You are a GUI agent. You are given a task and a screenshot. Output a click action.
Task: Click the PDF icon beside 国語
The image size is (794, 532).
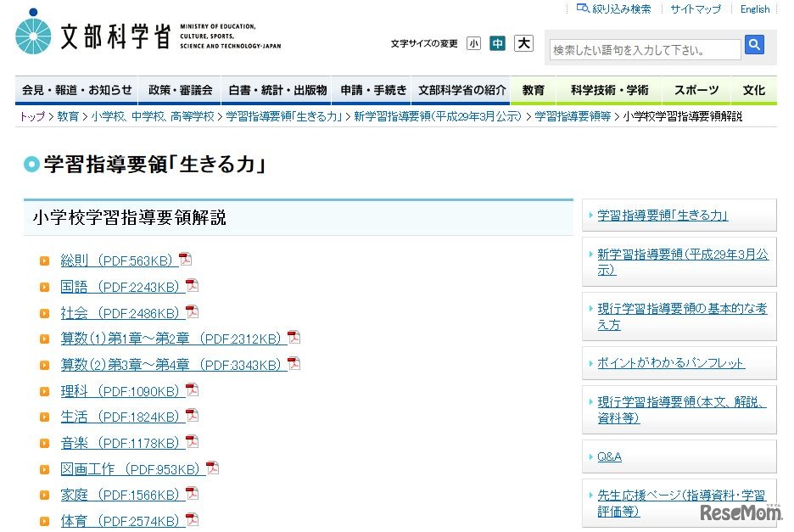click(x=192, y=287)
